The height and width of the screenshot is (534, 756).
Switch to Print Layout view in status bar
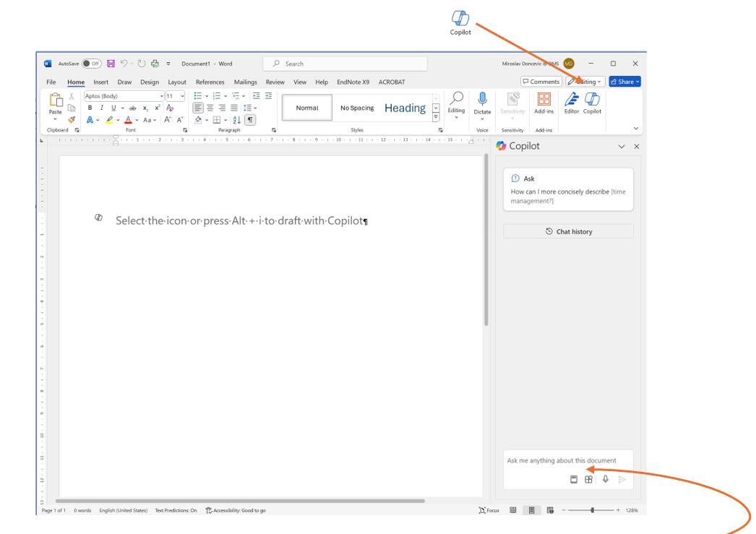pos(531,510)
